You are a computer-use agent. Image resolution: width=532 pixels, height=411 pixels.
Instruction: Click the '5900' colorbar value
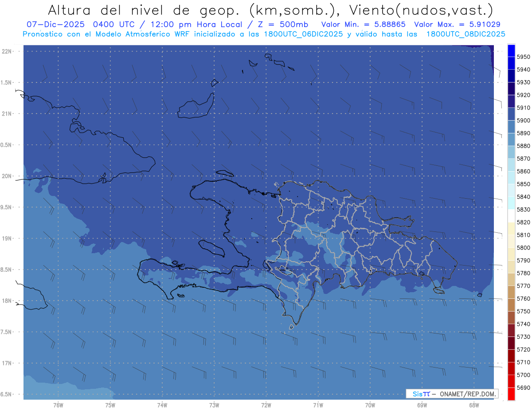(524, 120)
